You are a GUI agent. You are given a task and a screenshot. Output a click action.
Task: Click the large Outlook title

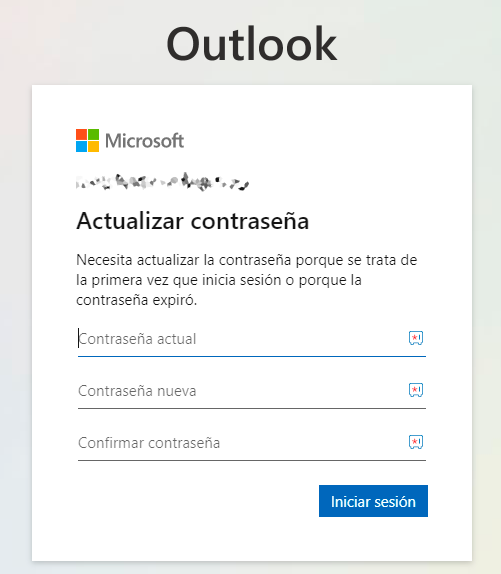(251, 45)
